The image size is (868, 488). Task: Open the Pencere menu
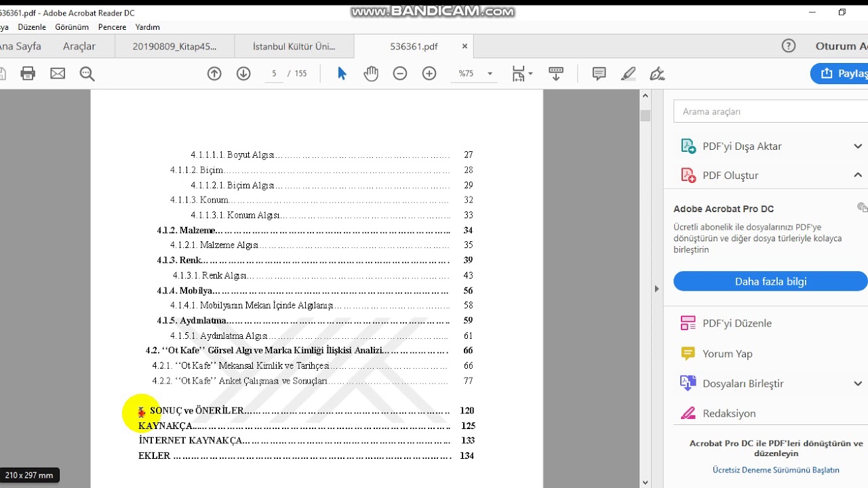coord(112,27)
